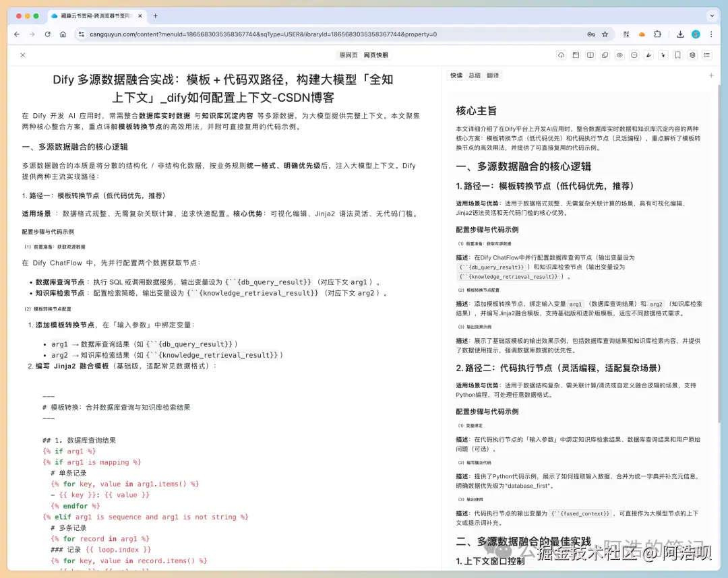Screen dimensions: 728x578
Task: Switch to the 原网页 view
Action: click(348, 55)
